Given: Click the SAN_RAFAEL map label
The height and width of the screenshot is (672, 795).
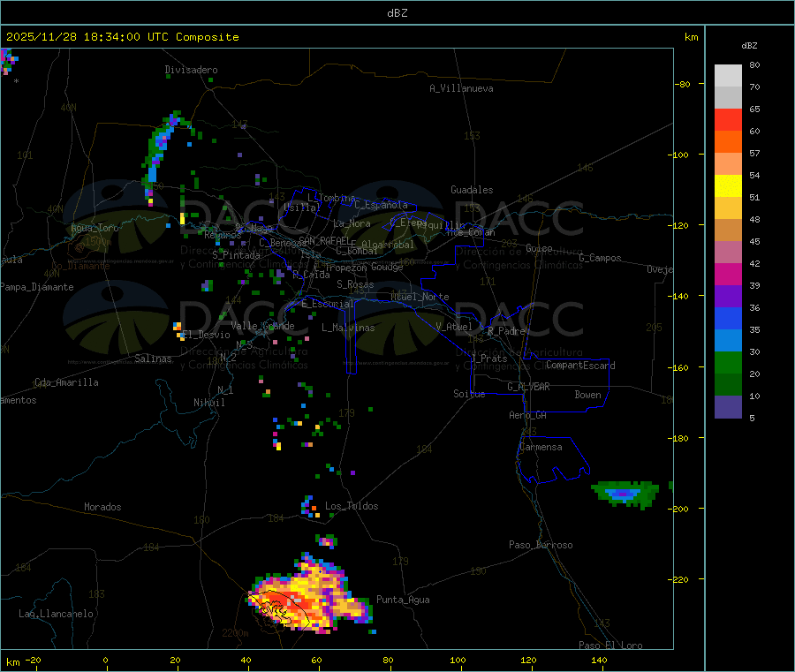Looking at the screenshot, I should pos(324,240).
